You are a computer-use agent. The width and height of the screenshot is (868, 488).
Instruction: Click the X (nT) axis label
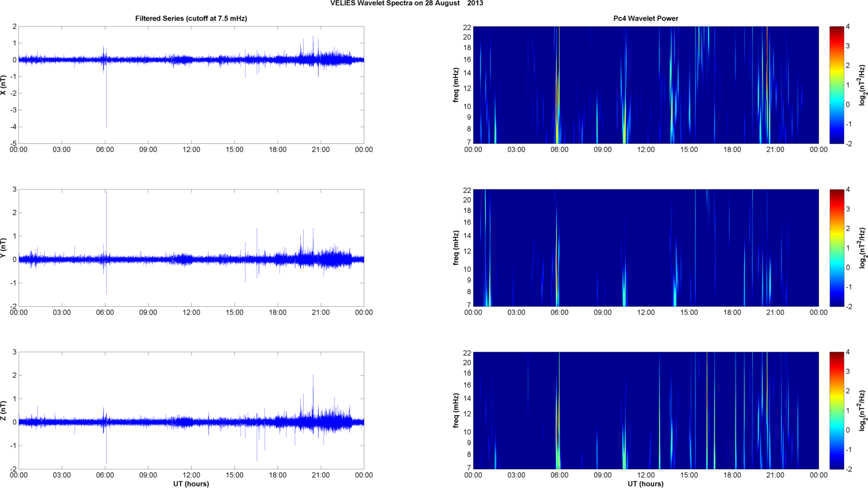tap(4, 85)
